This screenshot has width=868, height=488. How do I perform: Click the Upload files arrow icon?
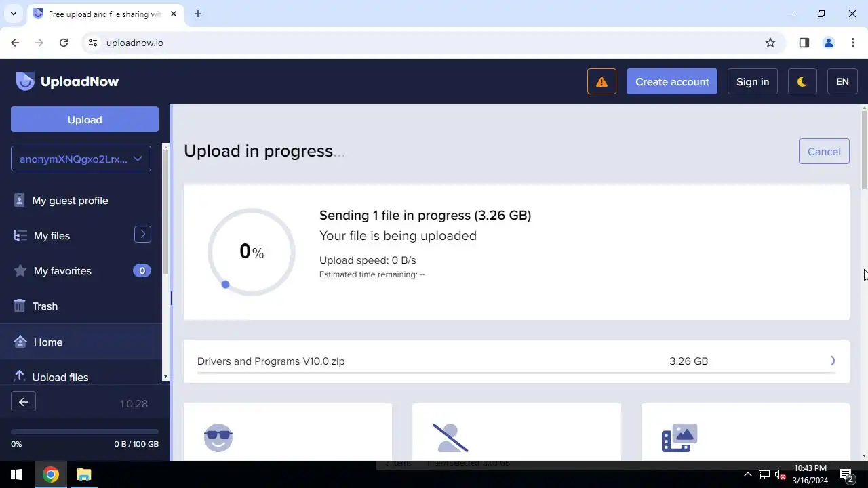20,376
